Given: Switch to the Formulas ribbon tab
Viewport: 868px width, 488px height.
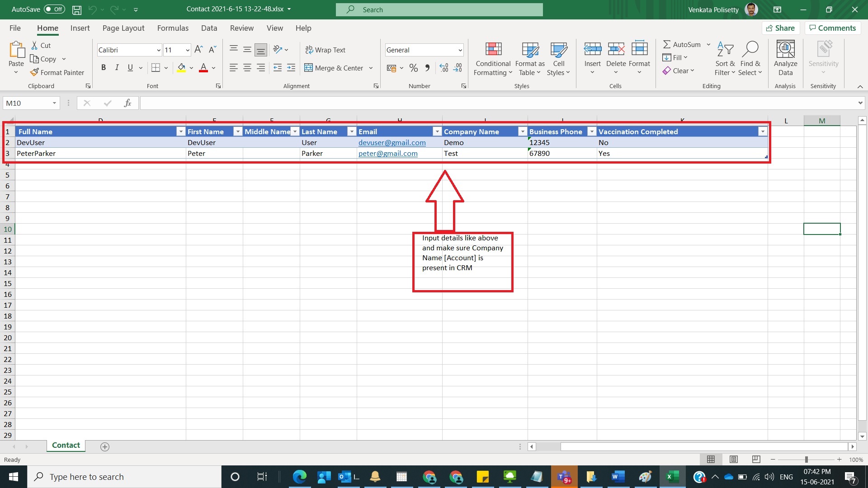Looking at the screenshot, I should [173, 28].
